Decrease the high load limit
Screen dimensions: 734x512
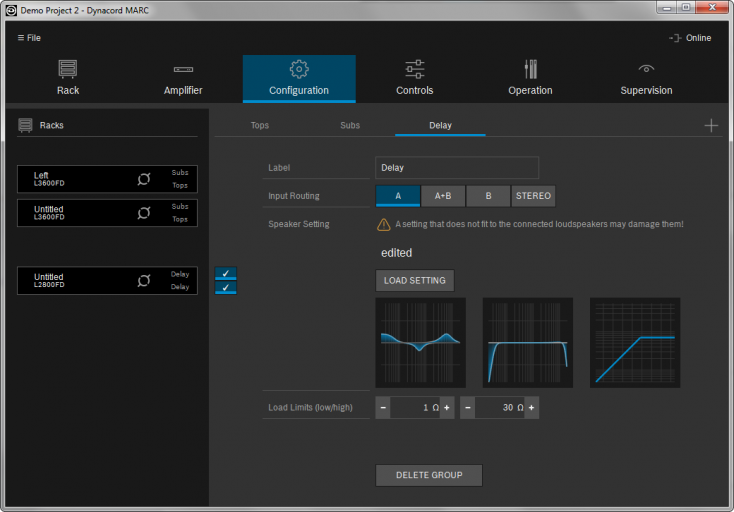[468, 408]
